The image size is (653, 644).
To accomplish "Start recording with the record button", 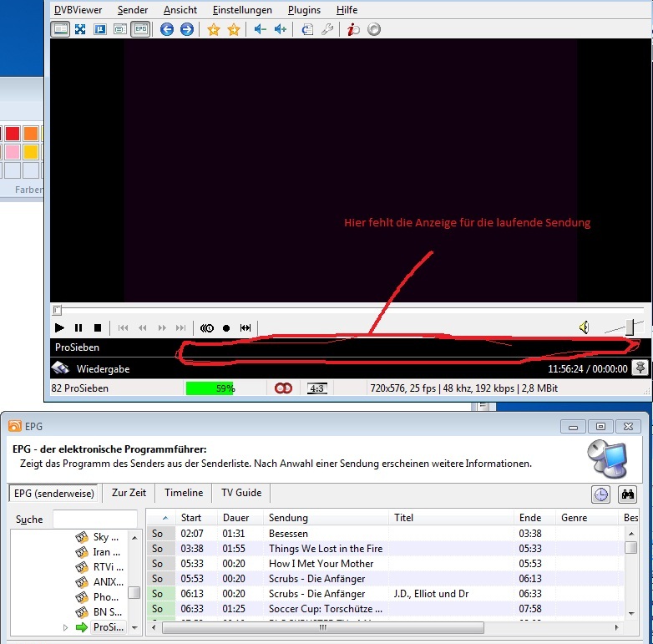I will 226,328.
